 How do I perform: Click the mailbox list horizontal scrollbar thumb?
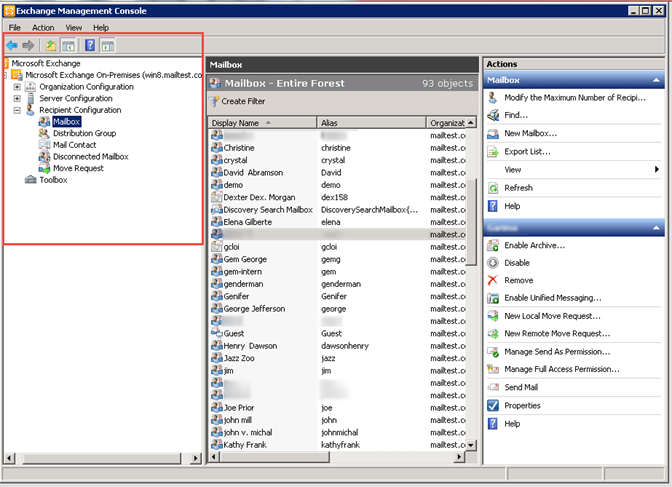coord(275,457)
